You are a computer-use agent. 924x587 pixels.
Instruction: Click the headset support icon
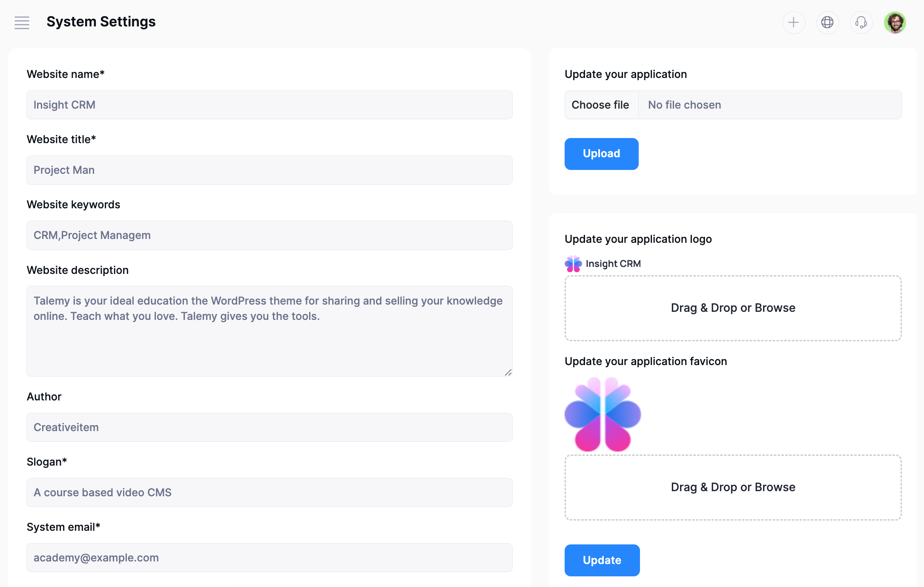tap(861, 22)
